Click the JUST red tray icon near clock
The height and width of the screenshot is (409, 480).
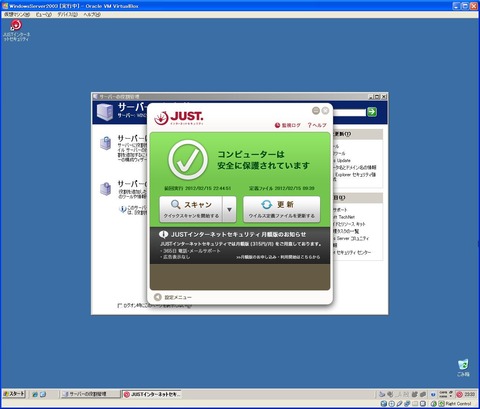coord(459,394)
